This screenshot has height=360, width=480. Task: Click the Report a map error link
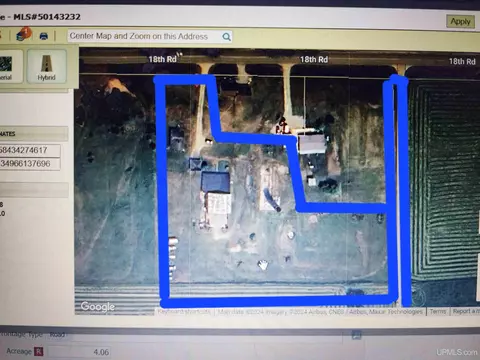pos(466,311)
